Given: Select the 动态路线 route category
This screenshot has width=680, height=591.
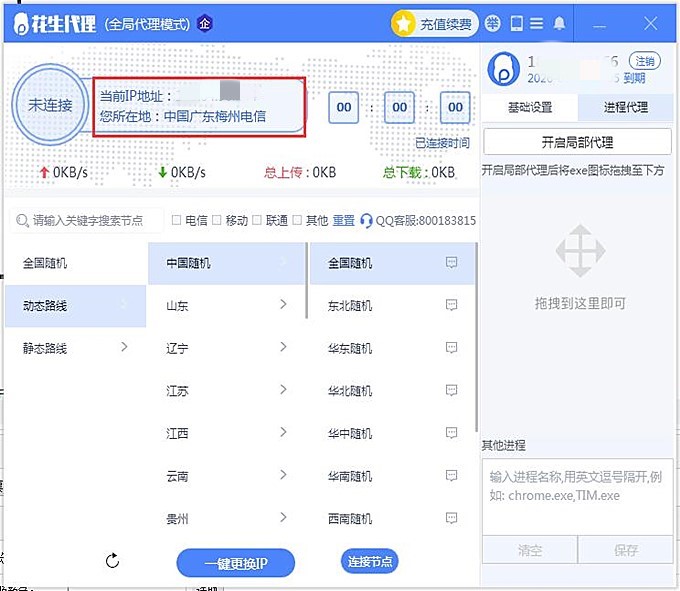Looking at the screenshot, I should [75, 306].
